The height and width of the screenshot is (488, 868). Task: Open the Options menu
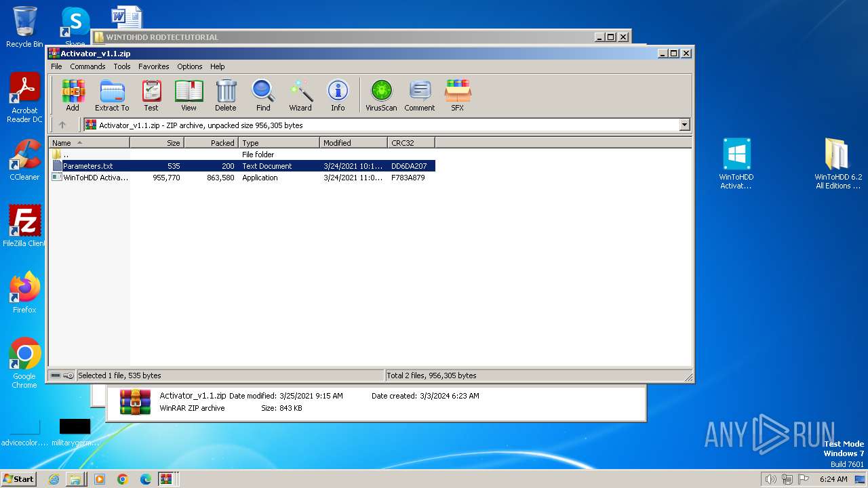(190, 66)
